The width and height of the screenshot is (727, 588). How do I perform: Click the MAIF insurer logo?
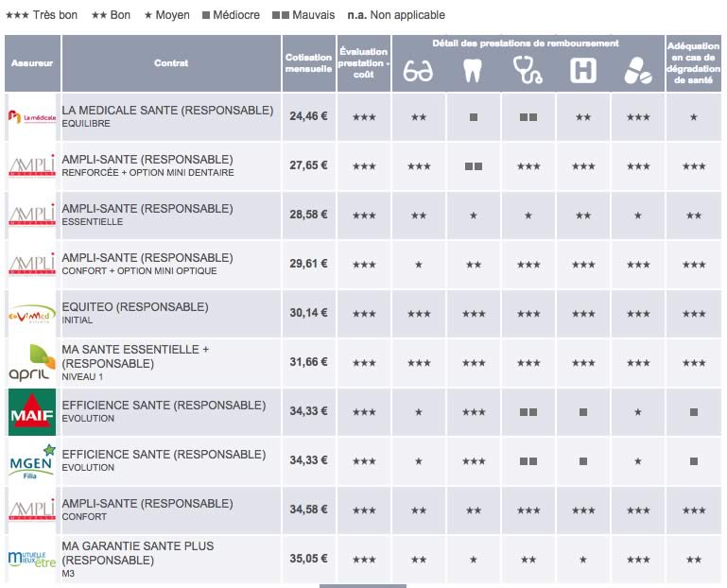tap(31, 412)
